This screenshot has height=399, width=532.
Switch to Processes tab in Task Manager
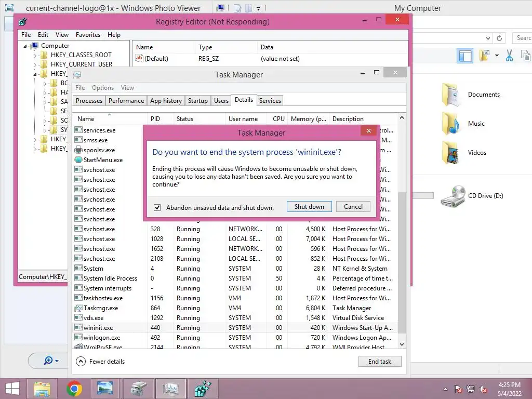pyautogui.click(x=89, y=101)
